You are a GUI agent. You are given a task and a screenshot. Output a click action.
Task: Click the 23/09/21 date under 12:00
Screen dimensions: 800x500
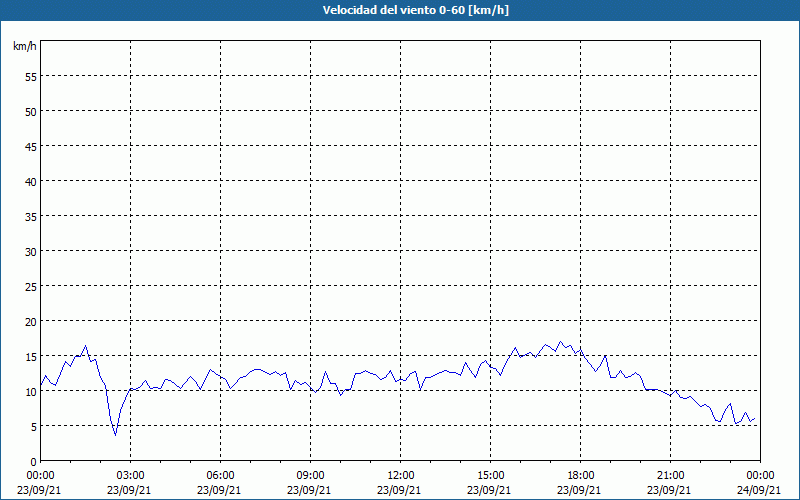tap(399, 490)
